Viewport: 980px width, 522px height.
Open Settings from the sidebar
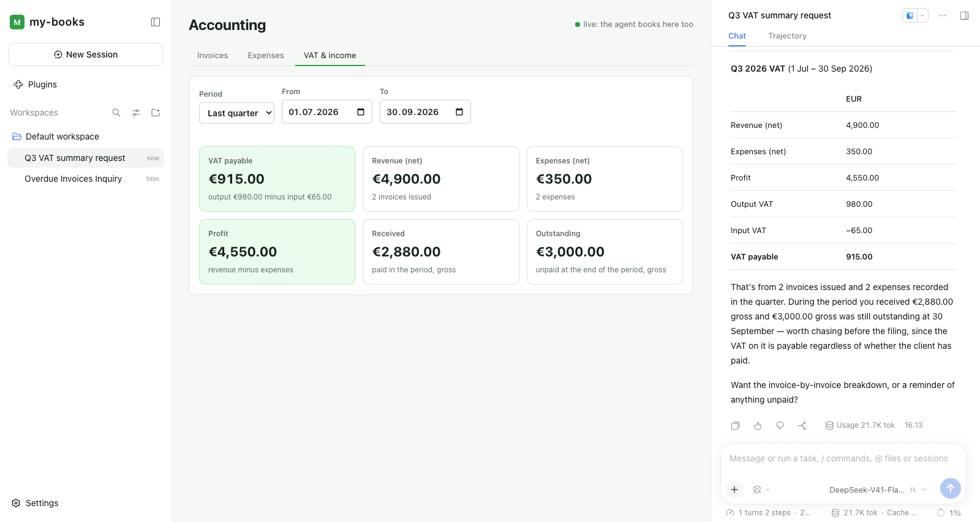pos(36,503)
